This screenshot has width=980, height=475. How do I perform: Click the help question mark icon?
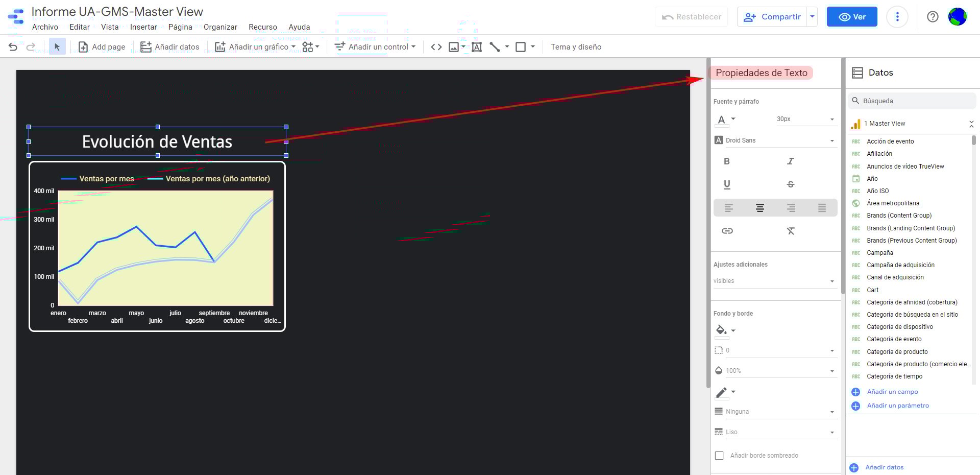point(933,17)
